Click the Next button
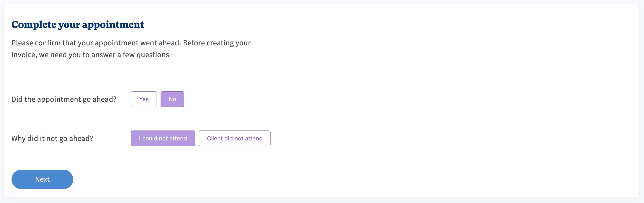The width and height of the screenshot is (644, 203). pos(42,179)
